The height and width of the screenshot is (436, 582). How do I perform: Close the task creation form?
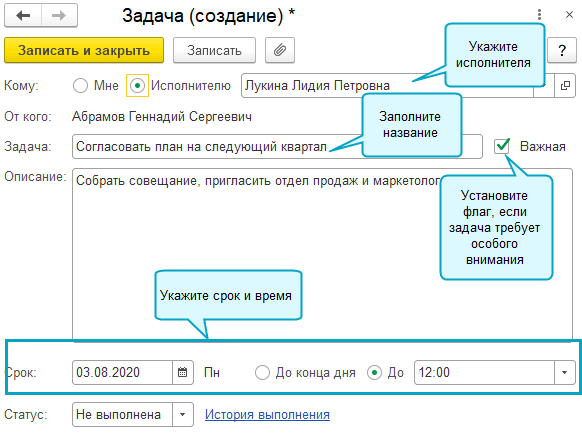click(569, 14)
